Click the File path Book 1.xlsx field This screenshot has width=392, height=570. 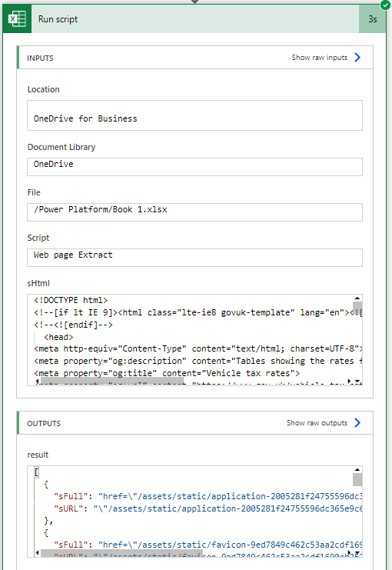194,212
